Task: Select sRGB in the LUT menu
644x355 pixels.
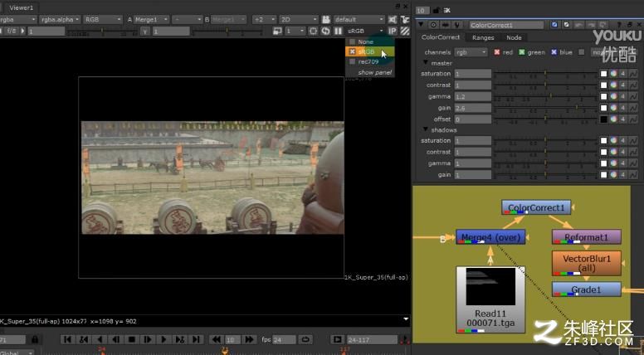Action: click(x=369, y=51)
